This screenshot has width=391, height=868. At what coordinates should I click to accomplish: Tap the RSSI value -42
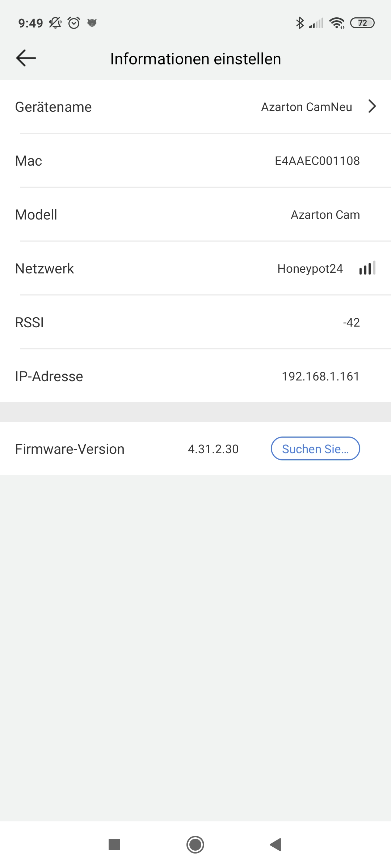(x=351, y=323)
